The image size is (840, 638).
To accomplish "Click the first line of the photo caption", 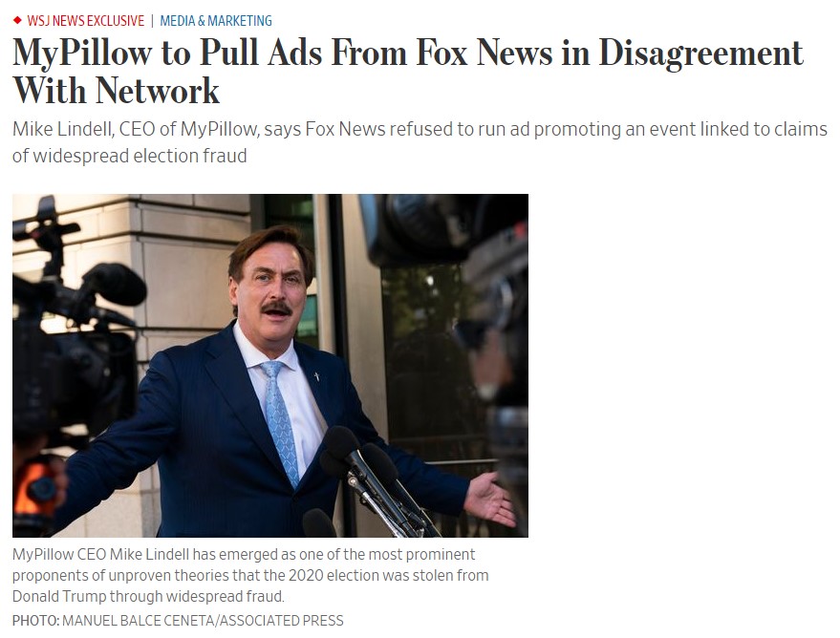I will coord(244,554).
